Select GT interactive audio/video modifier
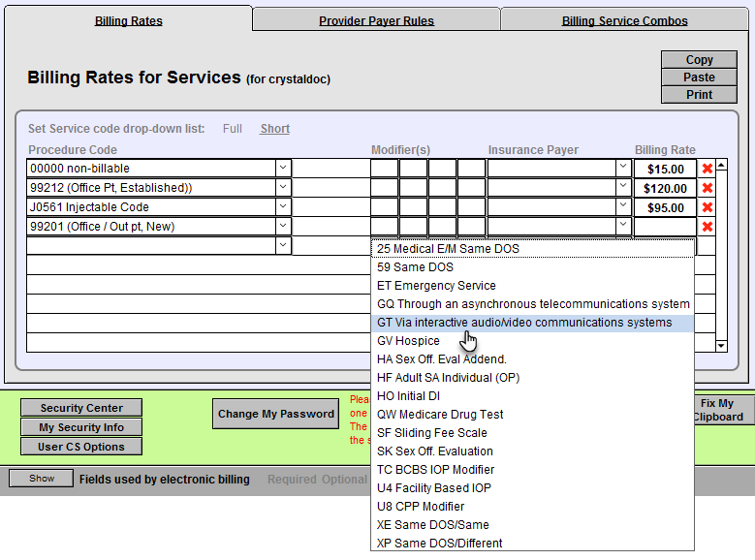Screen dimensions: 755x560 524,323
